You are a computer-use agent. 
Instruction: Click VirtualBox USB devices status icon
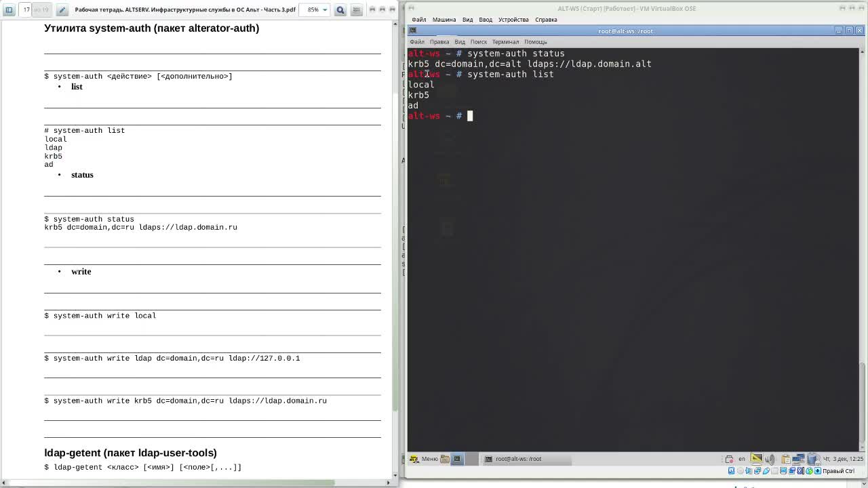tap(766, 471)
